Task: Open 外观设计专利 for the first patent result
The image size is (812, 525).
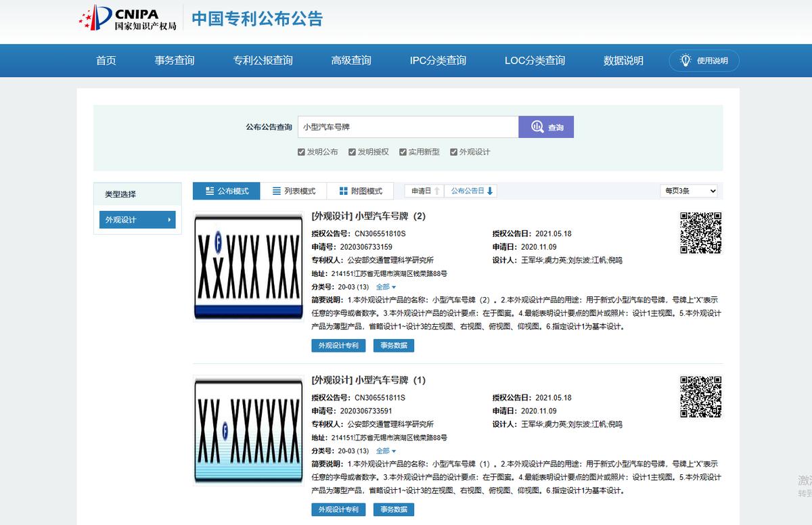Action: coord(338,345)
